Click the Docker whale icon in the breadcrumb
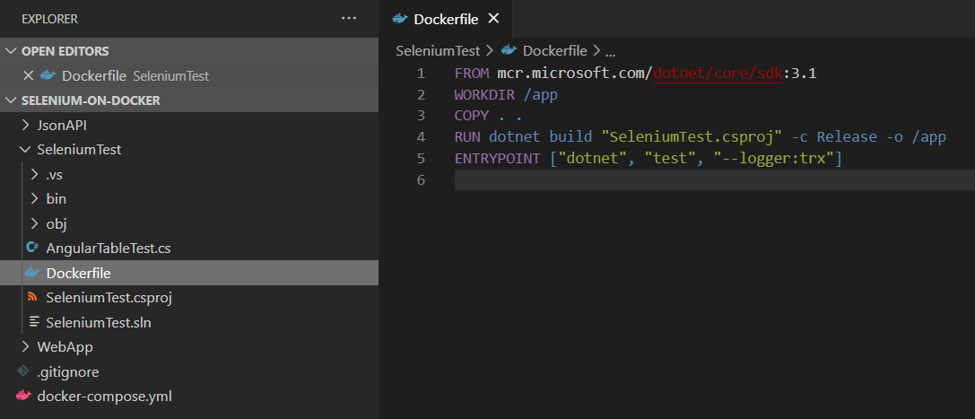The image size is (975, 419). click(x=509, y=50)
